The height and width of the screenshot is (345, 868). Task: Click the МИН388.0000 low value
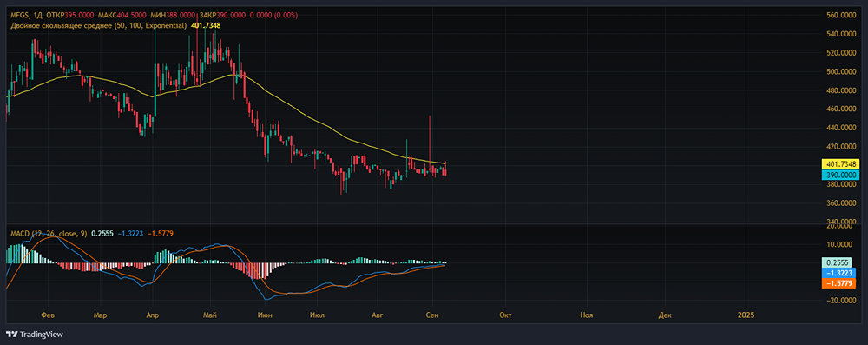tap(174, 16)
